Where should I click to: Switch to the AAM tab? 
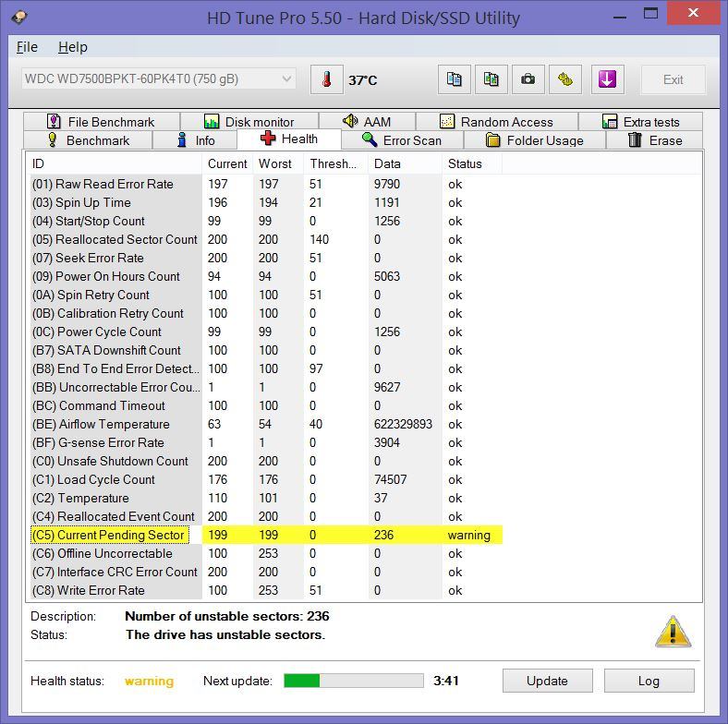(x=367, y=122)
